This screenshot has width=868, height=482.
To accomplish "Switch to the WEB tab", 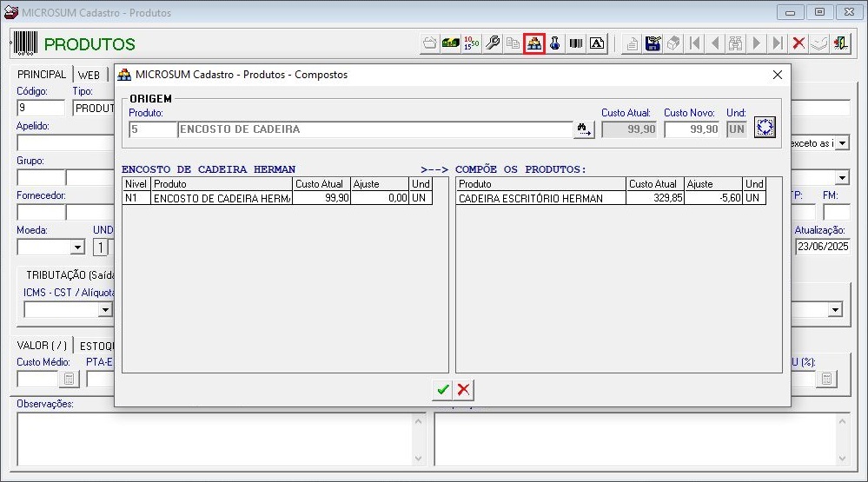I will 89,75.
